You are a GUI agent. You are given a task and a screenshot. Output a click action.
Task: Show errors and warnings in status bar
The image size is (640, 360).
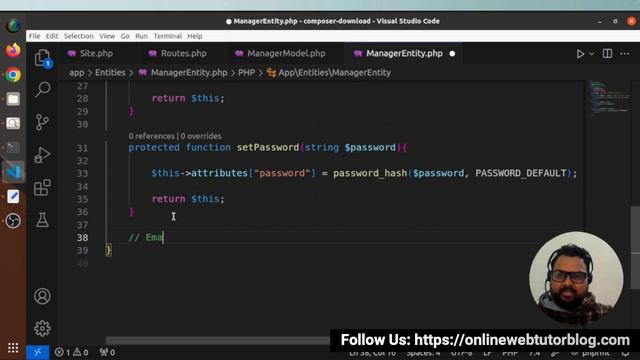[71, 352]
